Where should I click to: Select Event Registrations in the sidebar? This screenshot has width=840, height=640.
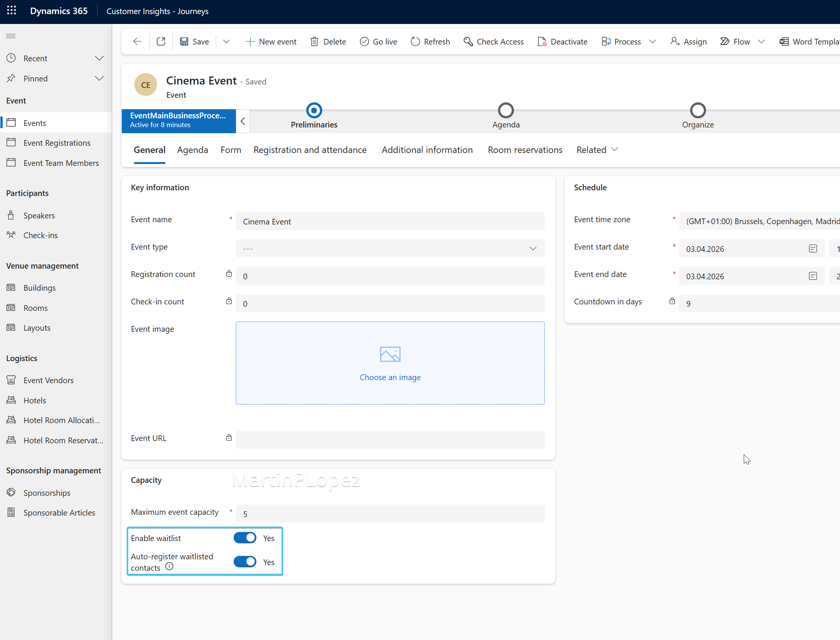[57, 142]
